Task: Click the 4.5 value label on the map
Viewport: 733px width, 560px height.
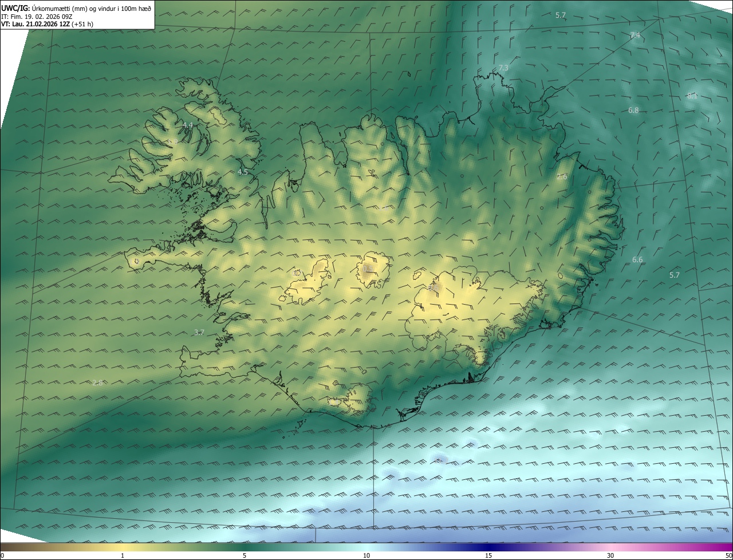Action: [243, 172]
